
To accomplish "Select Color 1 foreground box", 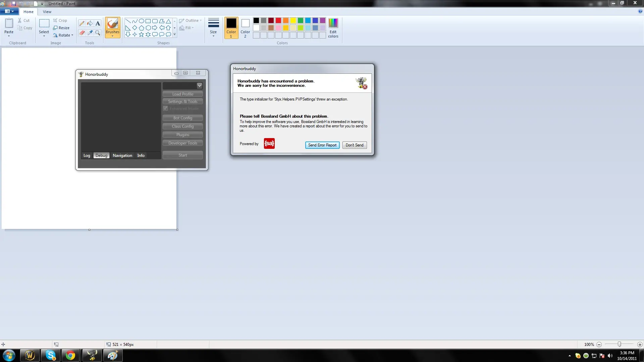I will (231, 28).
